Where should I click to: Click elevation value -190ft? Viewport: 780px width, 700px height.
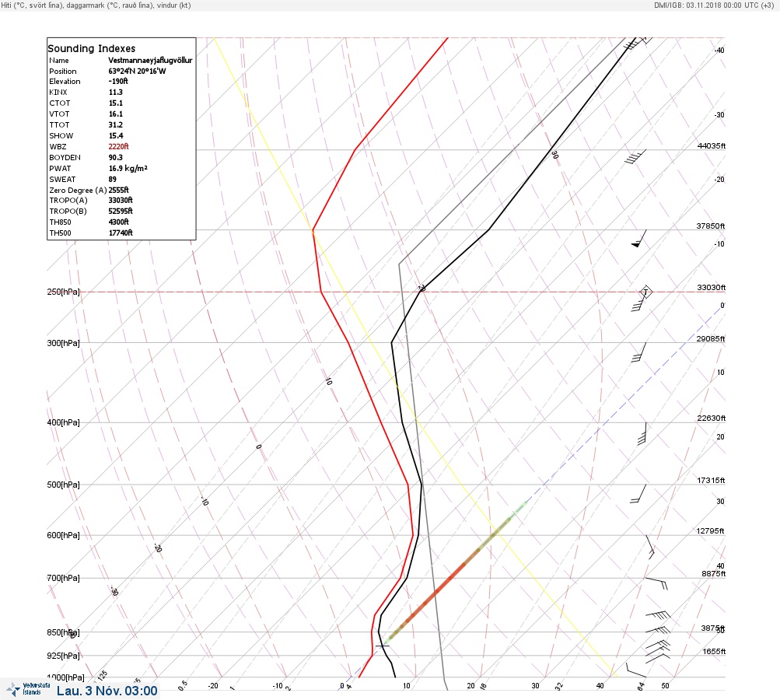(118, 81)
